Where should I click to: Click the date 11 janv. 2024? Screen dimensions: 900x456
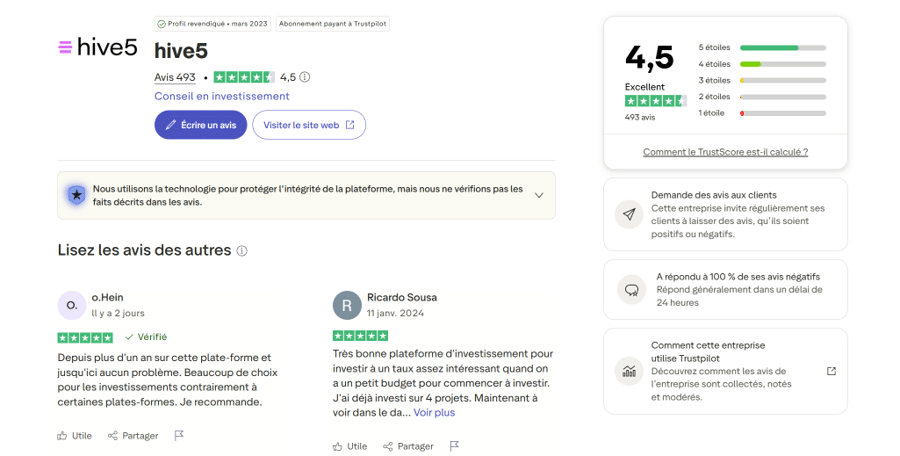pos(395,313)
